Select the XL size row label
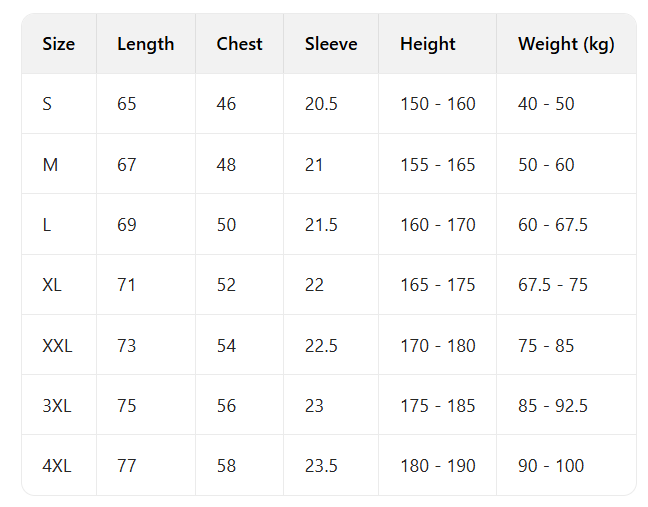This screenshot has height=507, width=648. pyautogui.click(x=52, y=285)
